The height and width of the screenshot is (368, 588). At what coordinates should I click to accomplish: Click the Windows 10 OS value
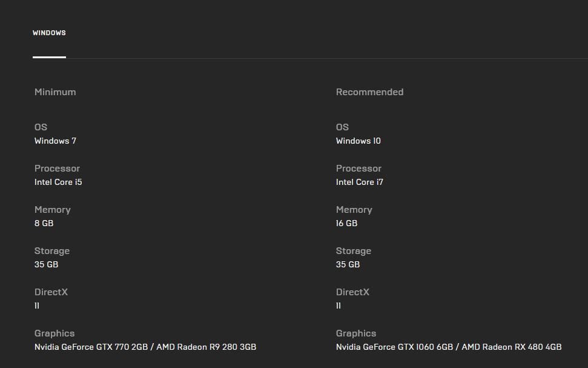(x=358, y=141)
